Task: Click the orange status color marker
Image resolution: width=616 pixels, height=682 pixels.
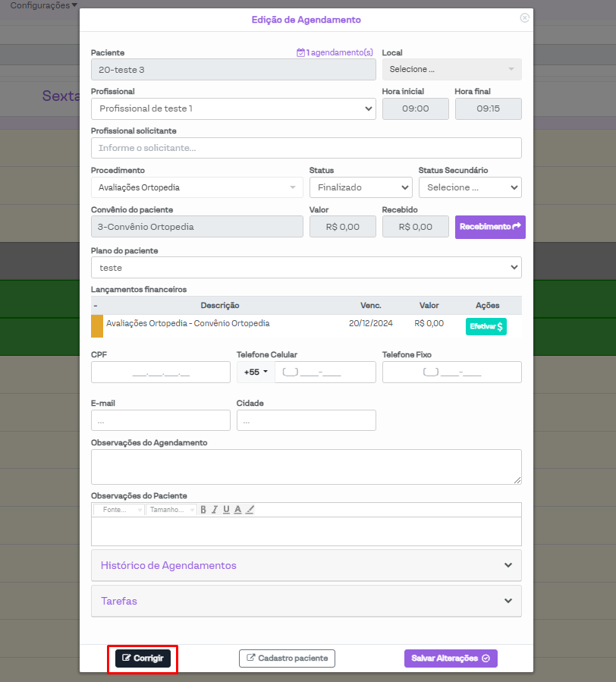Action: [x=97, y=326]
